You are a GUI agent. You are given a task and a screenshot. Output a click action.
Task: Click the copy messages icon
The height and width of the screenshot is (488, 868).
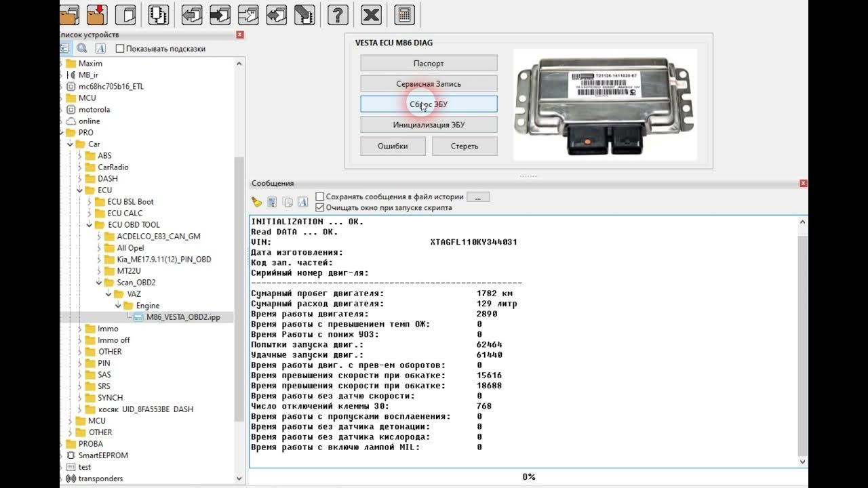[288, 202]
